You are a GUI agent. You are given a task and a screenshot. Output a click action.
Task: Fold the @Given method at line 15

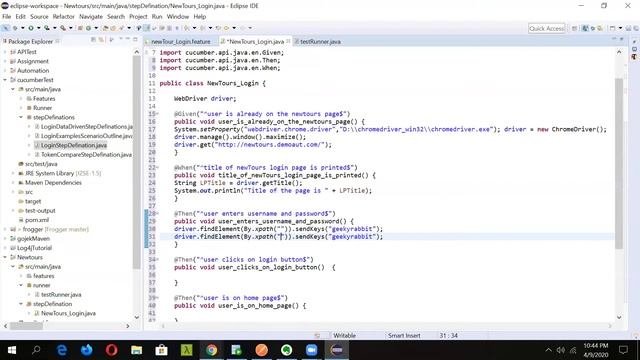pos(158,114)
